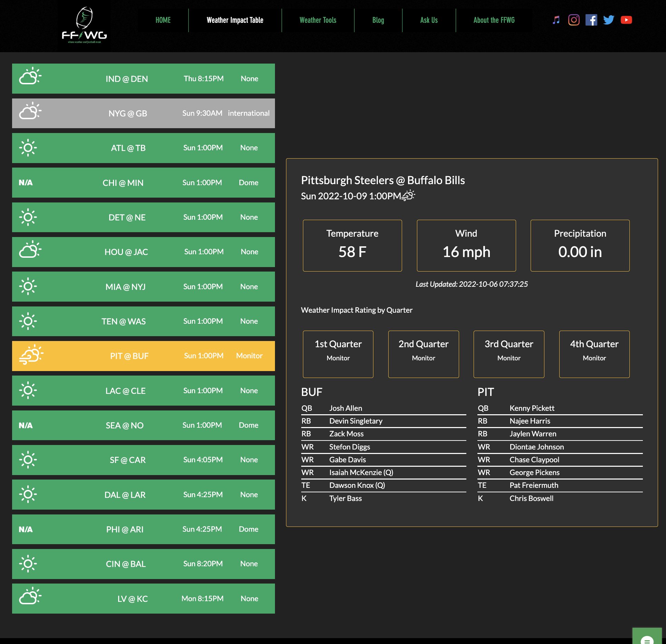Screen dimensions: 666x644
Task: Open the Facebook icon link
Action: point(591,20)
